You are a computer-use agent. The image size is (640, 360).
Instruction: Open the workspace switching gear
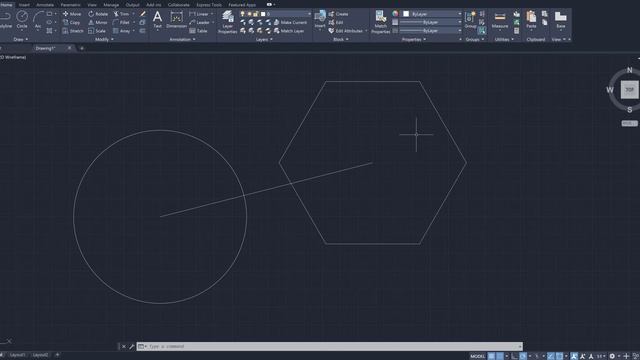pyautogui.click(x=612, y=356)
